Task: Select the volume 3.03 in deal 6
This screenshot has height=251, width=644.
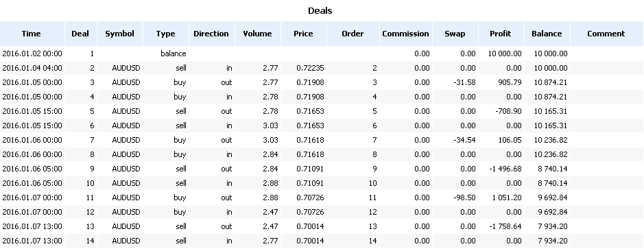Action: pyautogui.click(x=271, y=125)
